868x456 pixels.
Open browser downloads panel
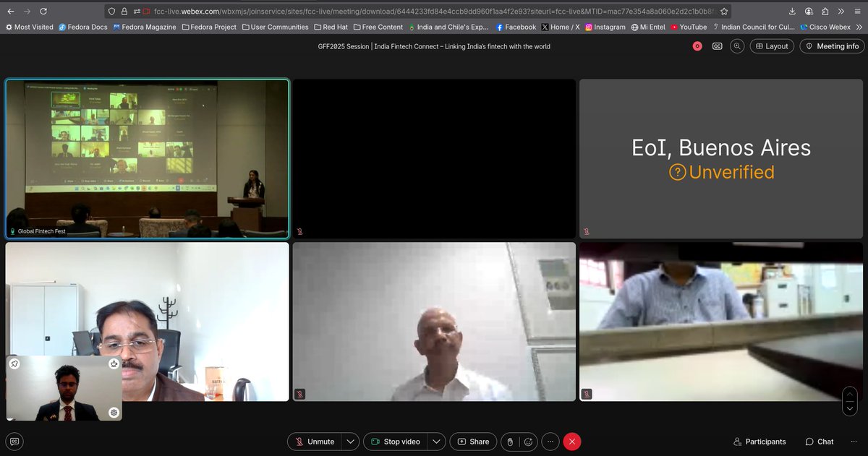point(792,11)
